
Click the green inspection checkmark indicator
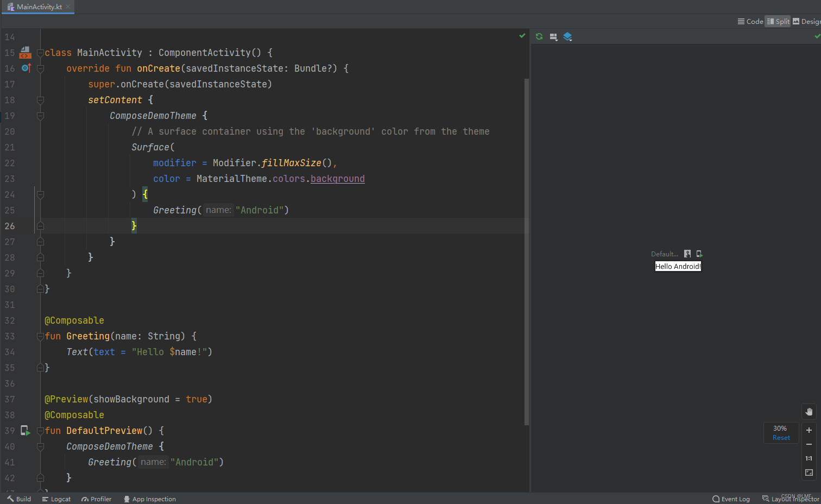pos(522,36)
